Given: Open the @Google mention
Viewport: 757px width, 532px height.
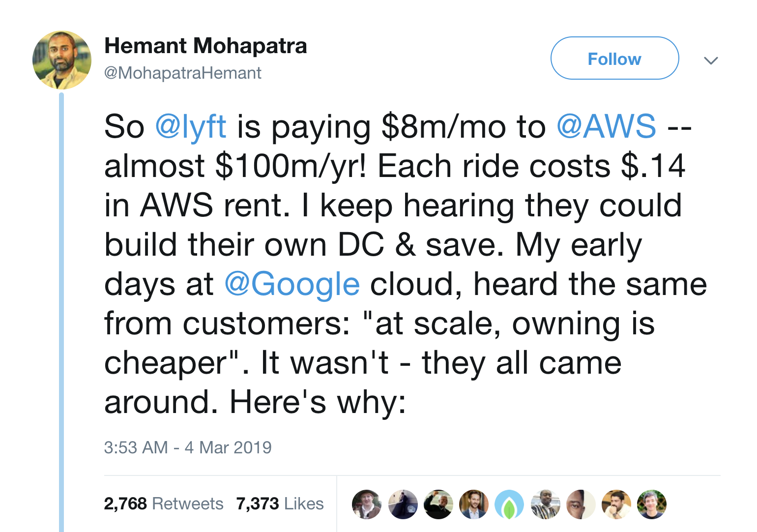Looking at the screenshot, I should pos(292,284).
